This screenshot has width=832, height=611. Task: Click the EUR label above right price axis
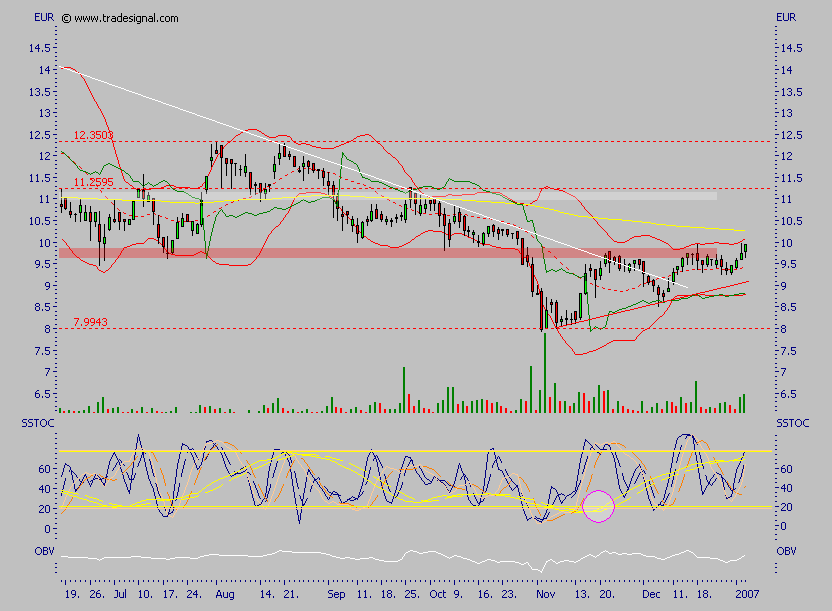tap(786, 18)
